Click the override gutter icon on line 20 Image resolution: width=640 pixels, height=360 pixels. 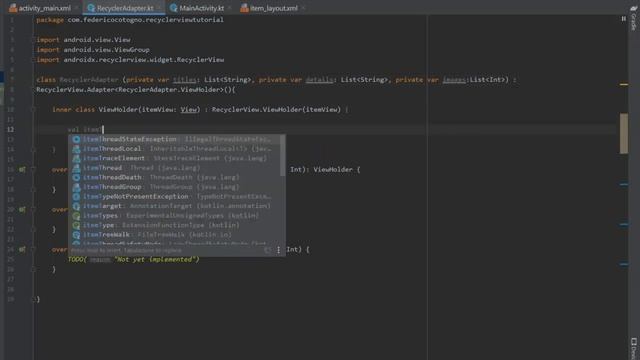[x=22, y=209]
